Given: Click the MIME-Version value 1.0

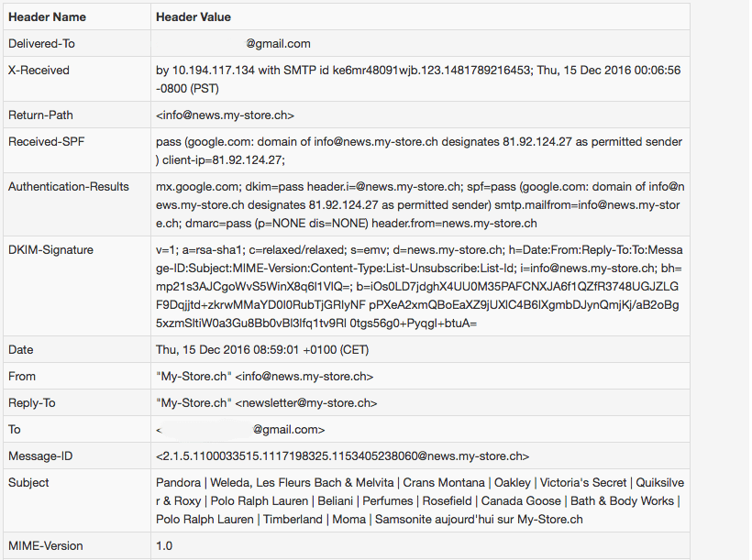Looking at the screenshot, I should tap(164, 545).
